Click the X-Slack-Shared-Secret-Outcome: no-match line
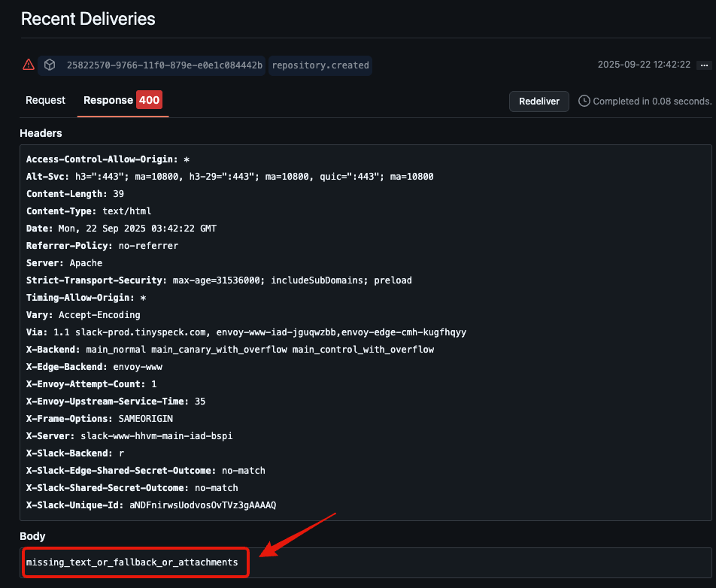Viewport: 716px width, 588px height. tap(132, 488)
